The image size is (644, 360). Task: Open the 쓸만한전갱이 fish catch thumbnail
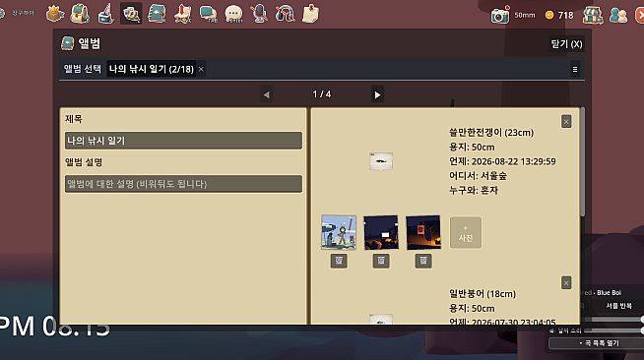click(381, 161)
